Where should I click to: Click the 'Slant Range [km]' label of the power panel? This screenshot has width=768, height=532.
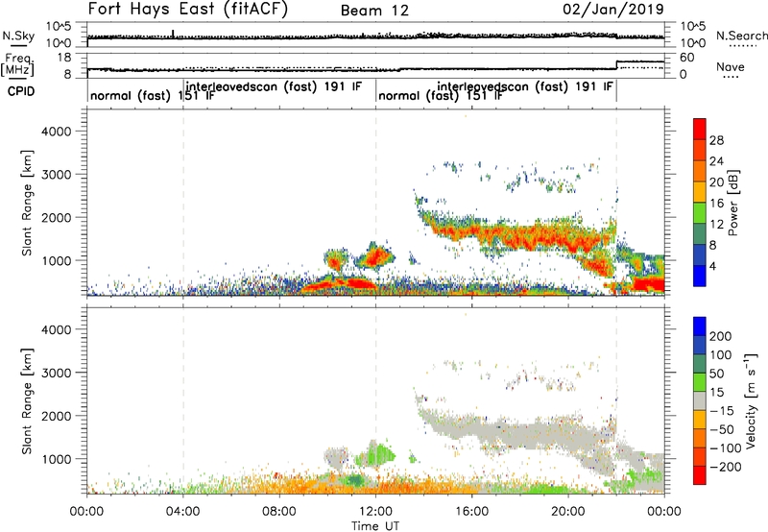click(x=27, y=203)
